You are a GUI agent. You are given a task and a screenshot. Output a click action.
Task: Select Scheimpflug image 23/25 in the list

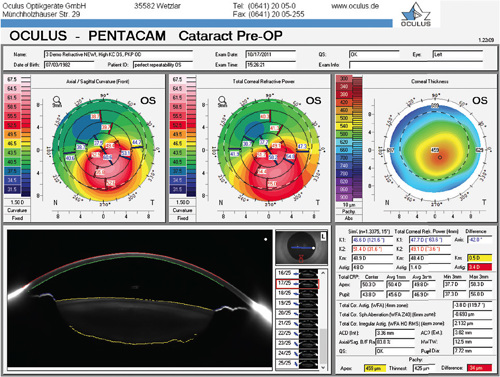(297, 343)
